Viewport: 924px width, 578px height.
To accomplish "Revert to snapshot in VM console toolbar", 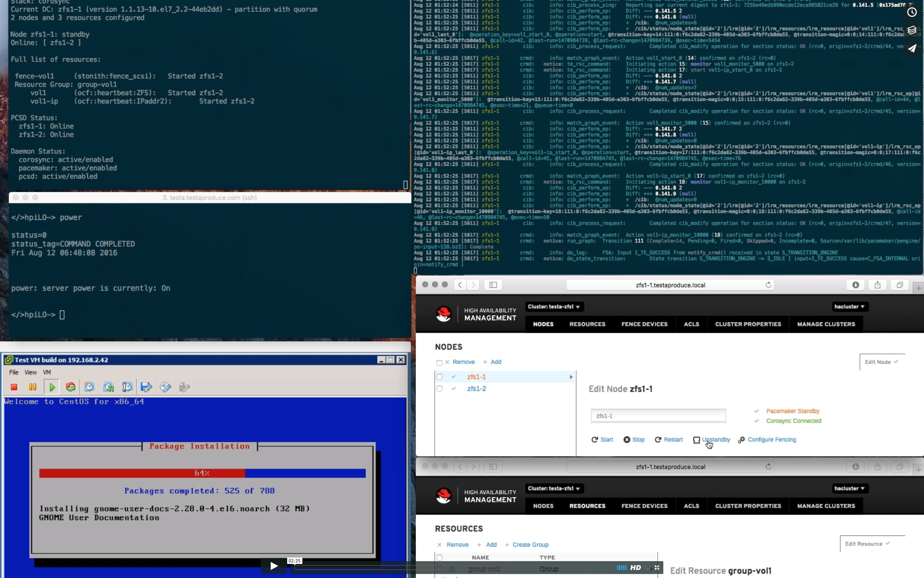I will (108, 387).
